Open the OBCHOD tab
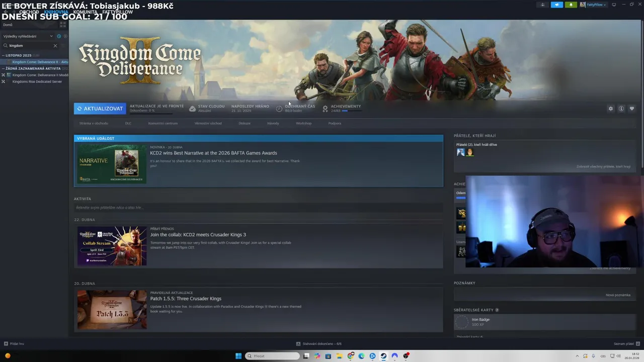The image size is (644, 362). pos(29,12)
